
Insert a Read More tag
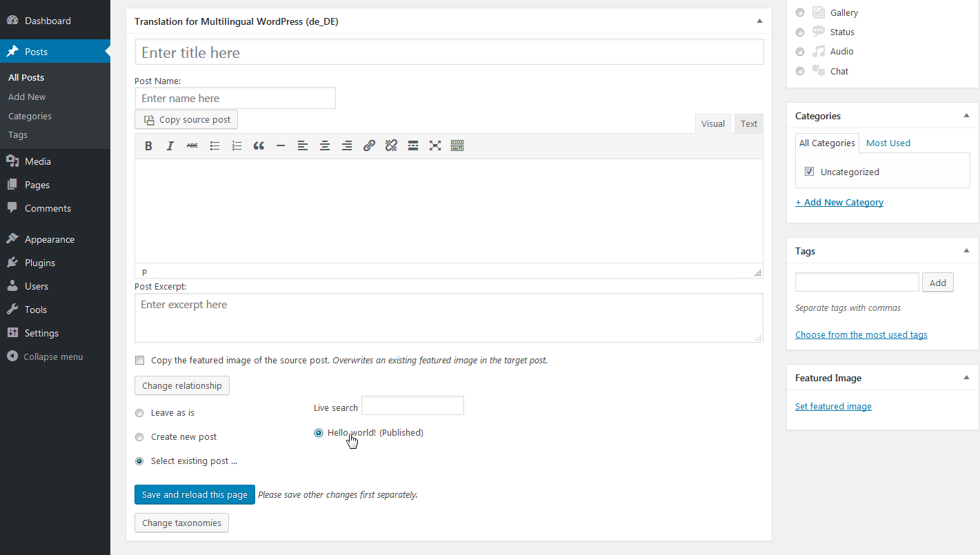(413, 145)
